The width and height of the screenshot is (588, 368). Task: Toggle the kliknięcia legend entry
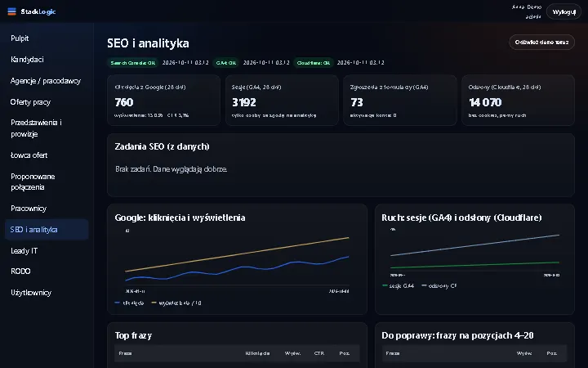tap(129, 303)
